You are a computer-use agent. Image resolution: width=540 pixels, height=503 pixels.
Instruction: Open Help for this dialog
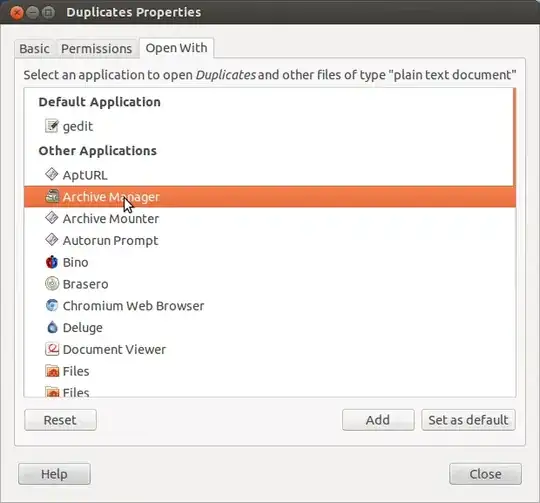(54, 474)
